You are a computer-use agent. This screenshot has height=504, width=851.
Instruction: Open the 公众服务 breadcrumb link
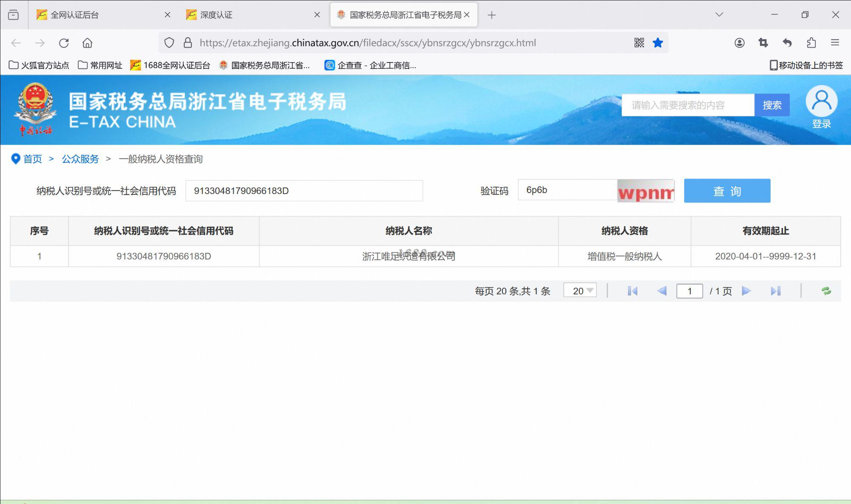pyautogui.click(x=80, y=159)
